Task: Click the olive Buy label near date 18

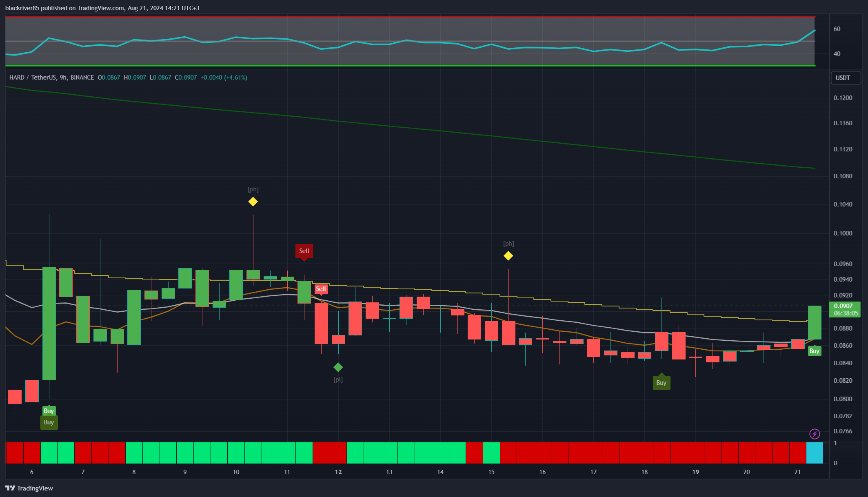Action: [x=661, y=382]
